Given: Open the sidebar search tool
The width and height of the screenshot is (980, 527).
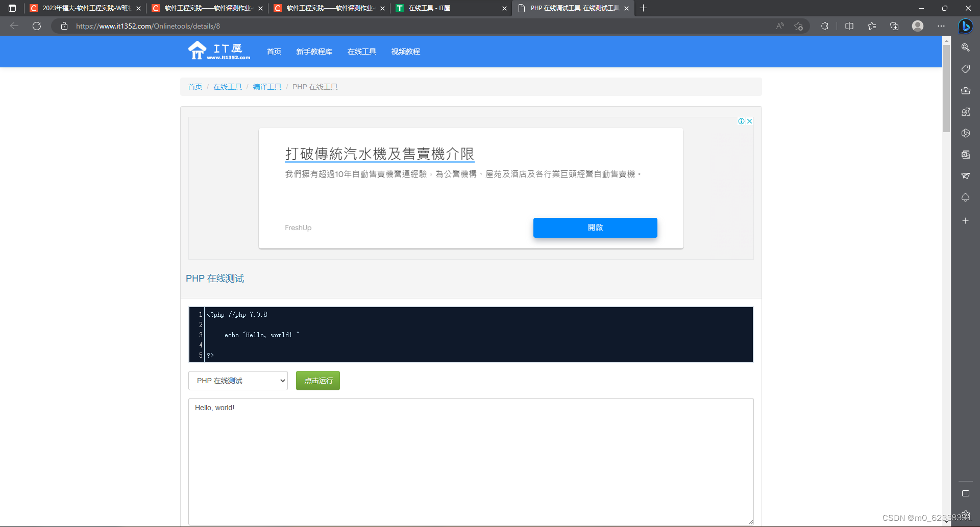Looking at the screenshot, I should (965, 47).
